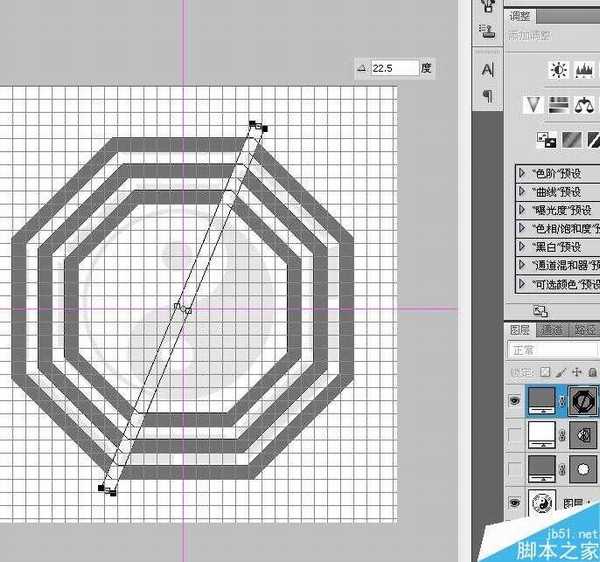Select the white fill layer thumbnail
This screenshot has width=600, height=562.
541,435
